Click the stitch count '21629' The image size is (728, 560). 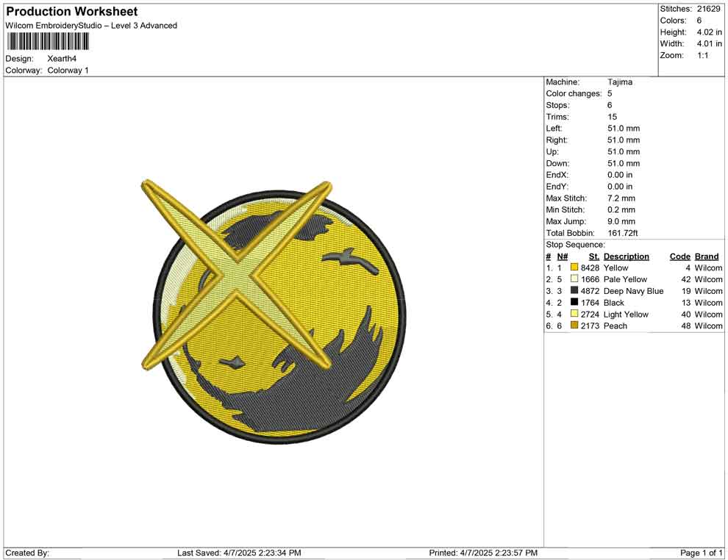(x=708, y=9)
